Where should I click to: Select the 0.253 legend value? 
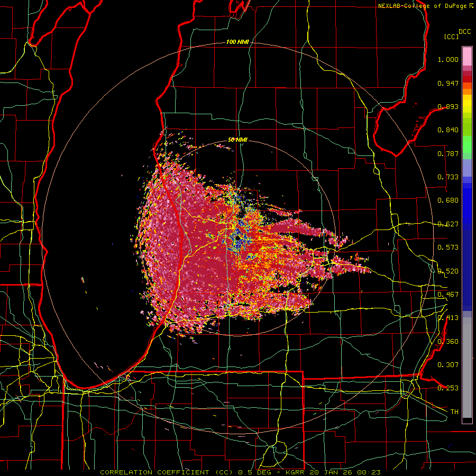pyautogui.click(x=448, y=388)
